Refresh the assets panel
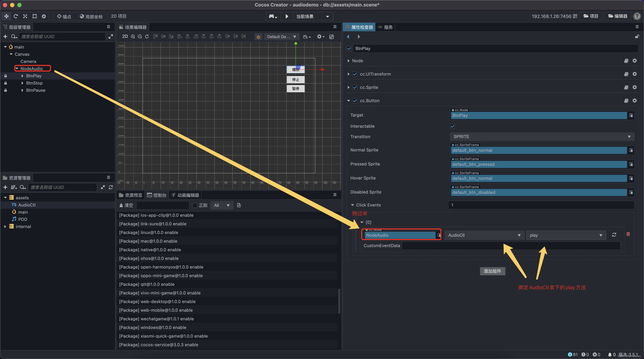This screenshot has height=359, width=644. pos(111,187)
